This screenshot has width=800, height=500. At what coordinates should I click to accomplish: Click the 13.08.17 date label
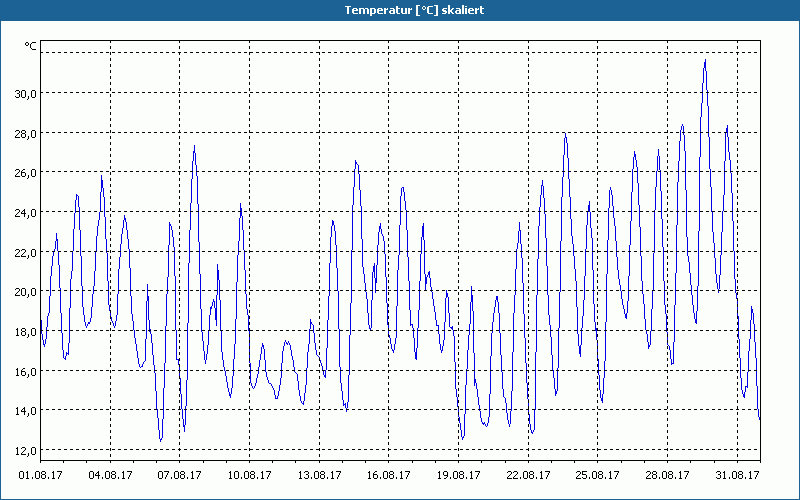[x=320, y=476]
